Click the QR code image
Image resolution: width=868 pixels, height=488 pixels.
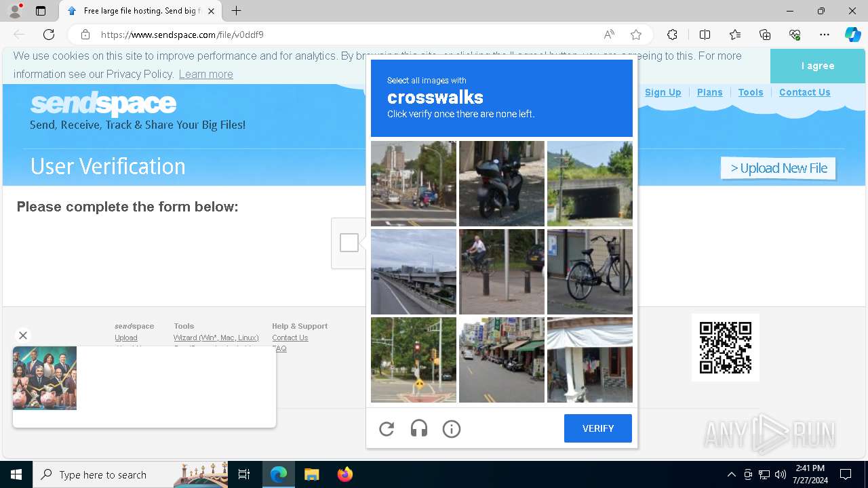point(726,347)
